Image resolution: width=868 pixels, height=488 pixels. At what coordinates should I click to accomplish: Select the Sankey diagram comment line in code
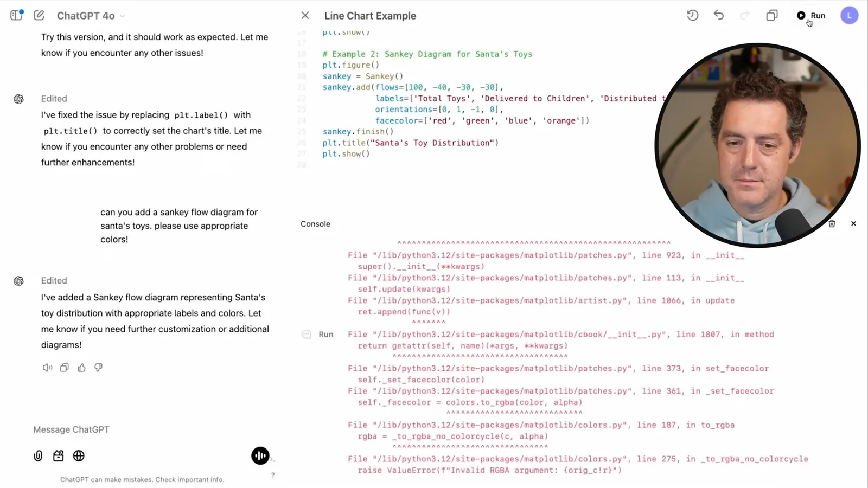pyautogui.click(x=427, y=54)
